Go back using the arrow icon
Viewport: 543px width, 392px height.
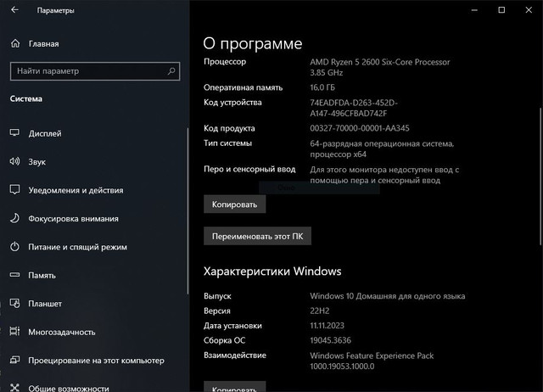[14, 10]
